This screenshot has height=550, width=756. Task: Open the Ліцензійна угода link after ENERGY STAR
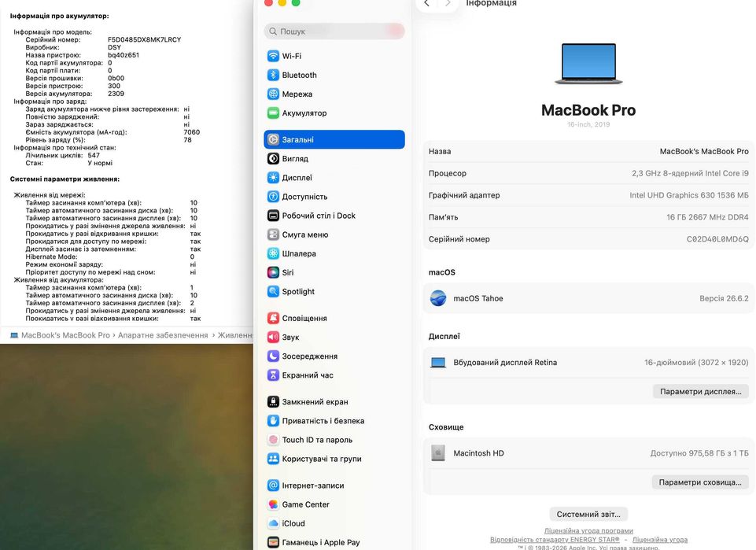pos(659,540)
